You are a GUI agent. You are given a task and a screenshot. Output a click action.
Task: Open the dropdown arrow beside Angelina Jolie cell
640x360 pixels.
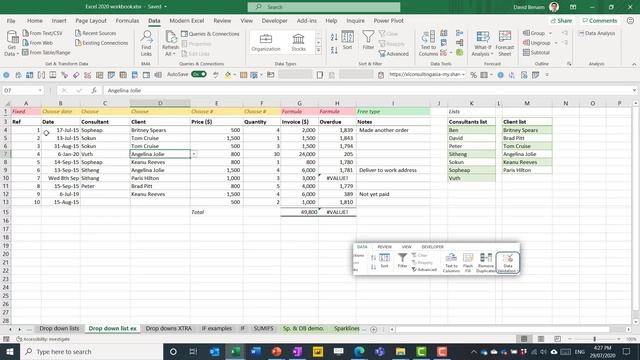[x=194, y=154]
